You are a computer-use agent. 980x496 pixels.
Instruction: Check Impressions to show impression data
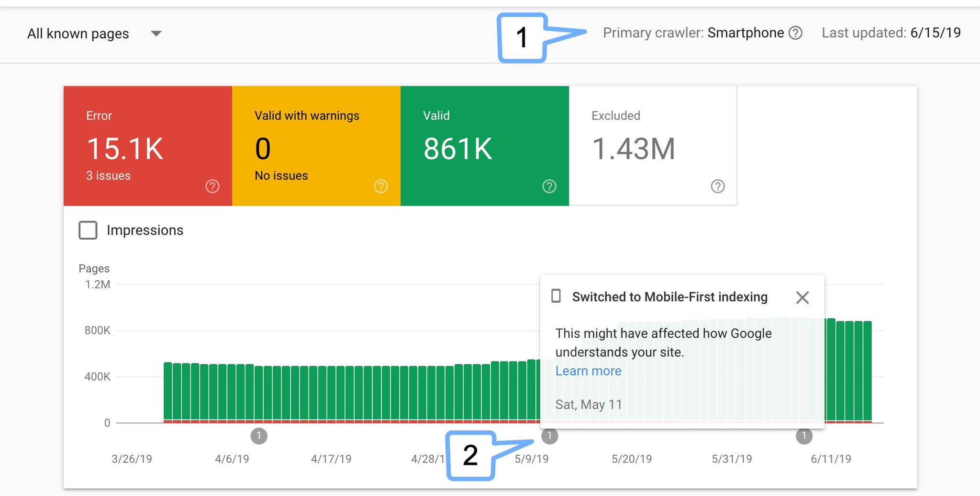tap(88, 230)
